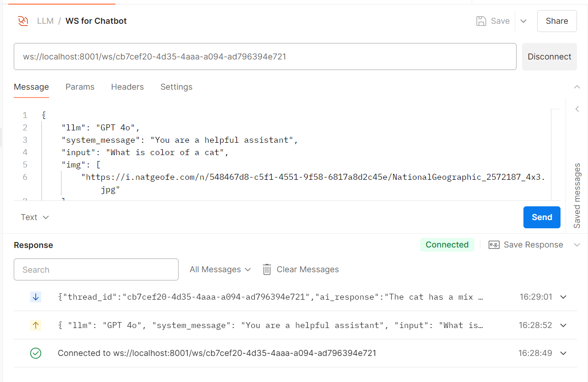This screenshot has width=588, height=382.
Task: Switch to the Headers tab
Action: point(127,87)
